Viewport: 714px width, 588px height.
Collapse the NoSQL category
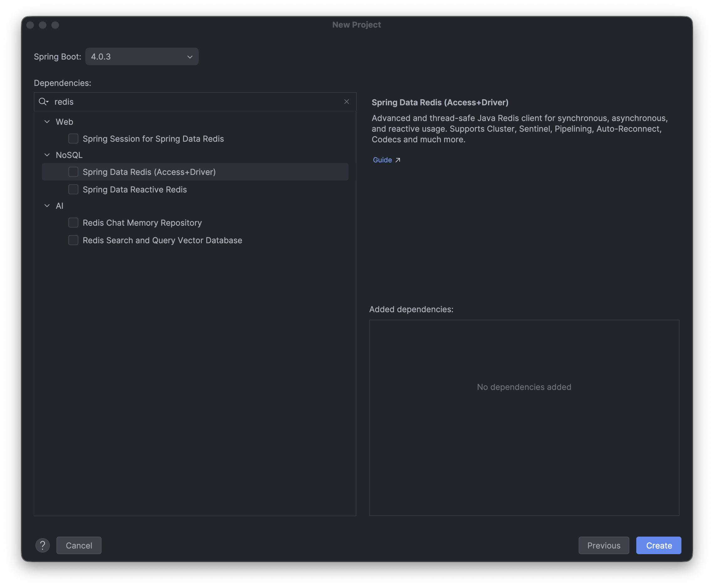pos(47,155)
